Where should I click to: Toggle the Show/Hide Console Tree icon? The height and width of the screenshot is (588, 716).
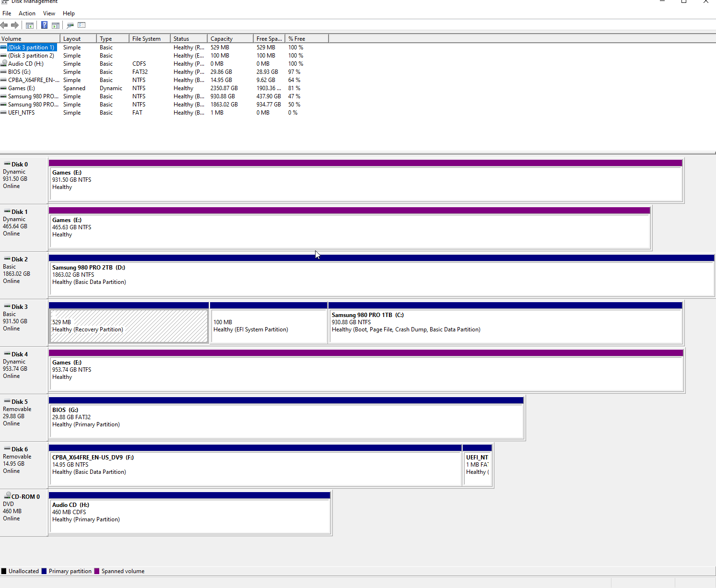coord(30,25)
